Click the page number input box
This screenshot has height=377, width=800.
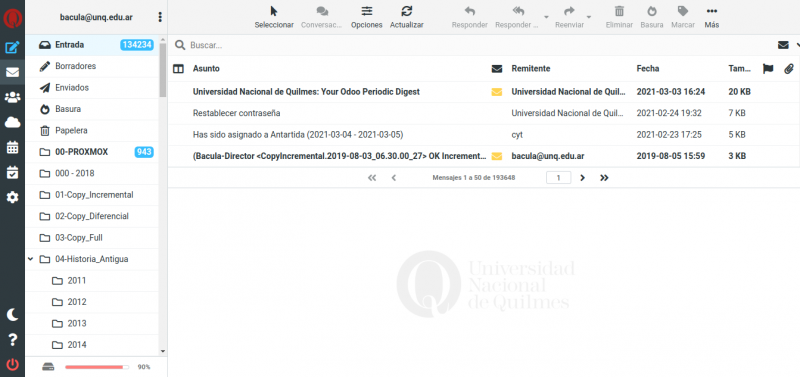click(559, 178)
